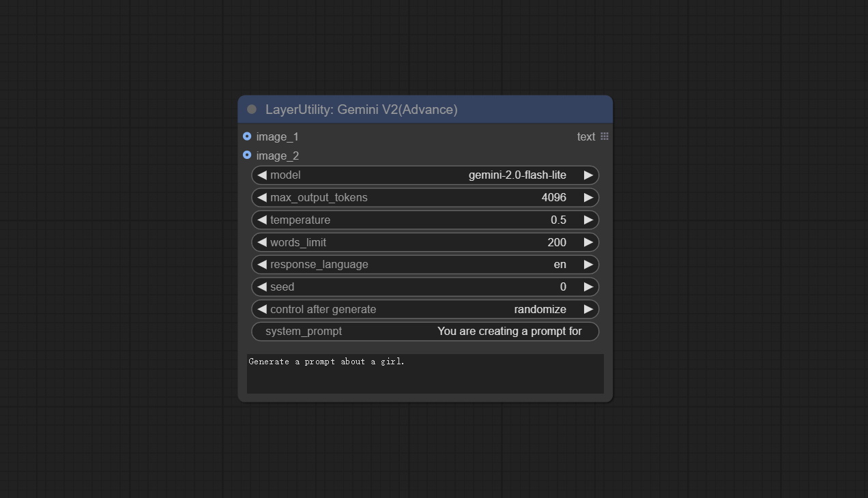Increase words_limit with right arrow

[588, 243]
